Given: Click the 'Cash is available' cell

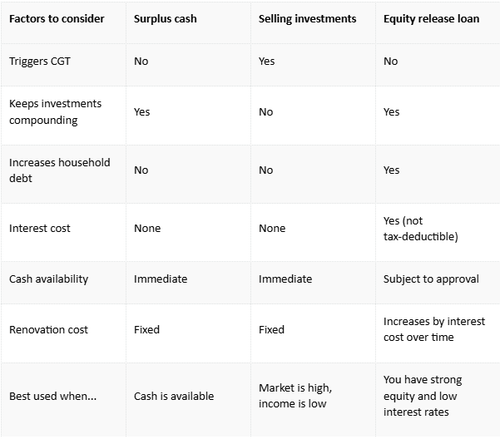Looking at the screenshot, I should 174,396.
